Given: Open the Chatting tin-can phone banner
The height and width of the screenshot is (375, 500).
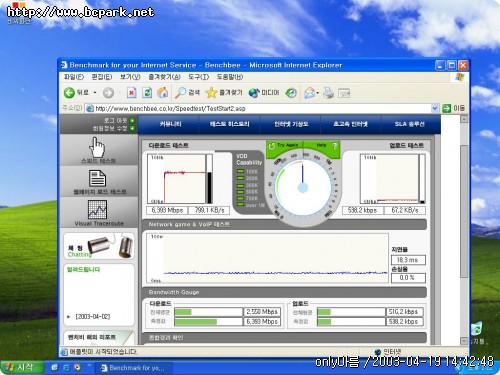Looking at the screenshot, I should coord(99,247).
